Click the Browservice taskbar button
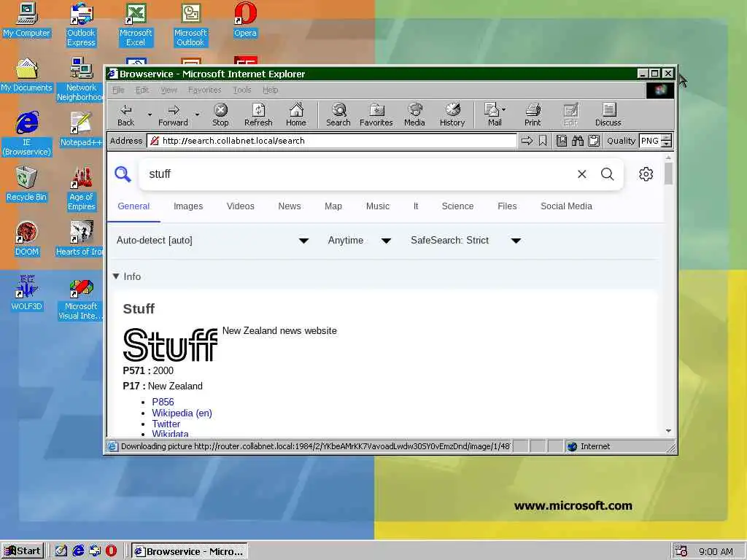This screenshot has height=560, width=747. pyautogui.click(x=189, y=551)
